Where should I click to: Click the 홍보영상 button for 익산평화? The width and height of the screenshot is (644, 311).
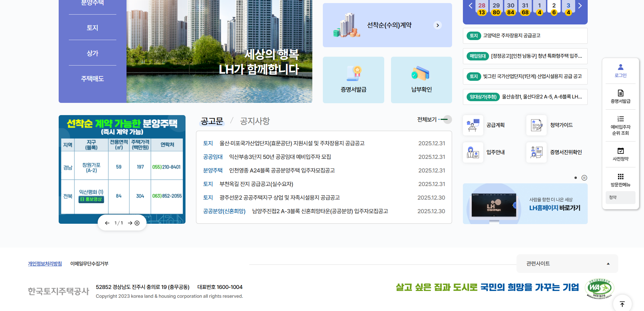point(91,199)
